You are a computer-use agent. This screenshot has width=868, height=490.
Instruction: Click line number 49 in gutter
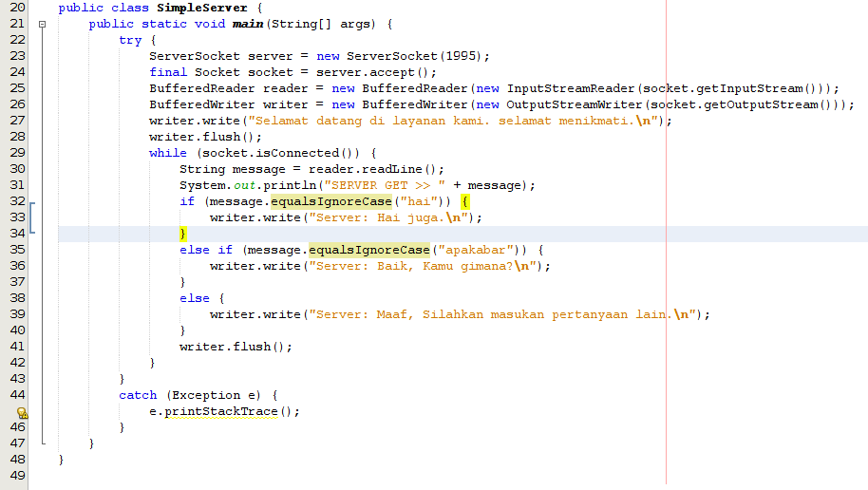[17, 475]
